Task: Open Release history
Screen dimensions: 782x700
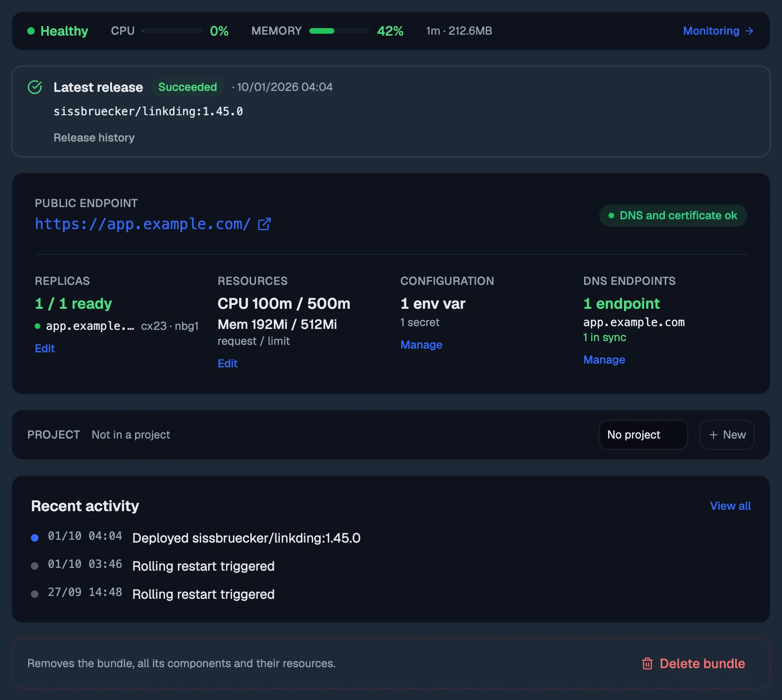Action: pos(94,138)
